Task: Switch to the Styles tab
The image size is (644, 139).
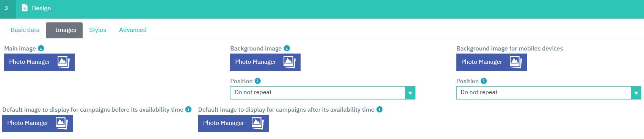Action: point(97,30)
